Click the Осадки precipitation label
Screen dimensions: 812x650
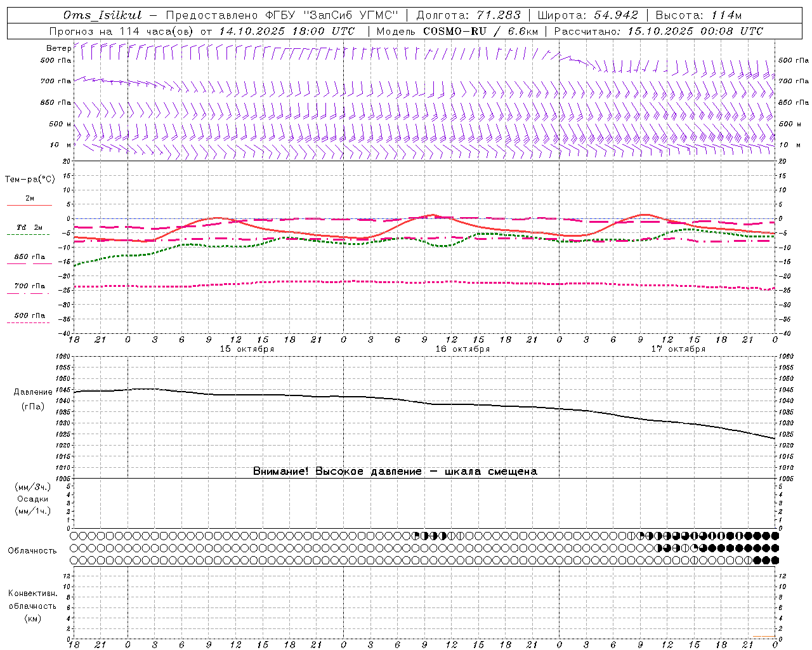(33, 499)
